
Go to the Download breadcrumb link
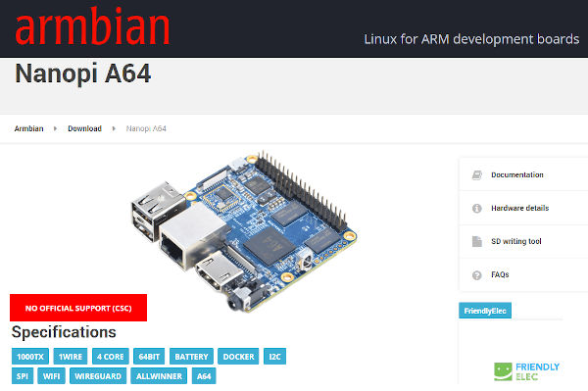[x=84, y=128]
